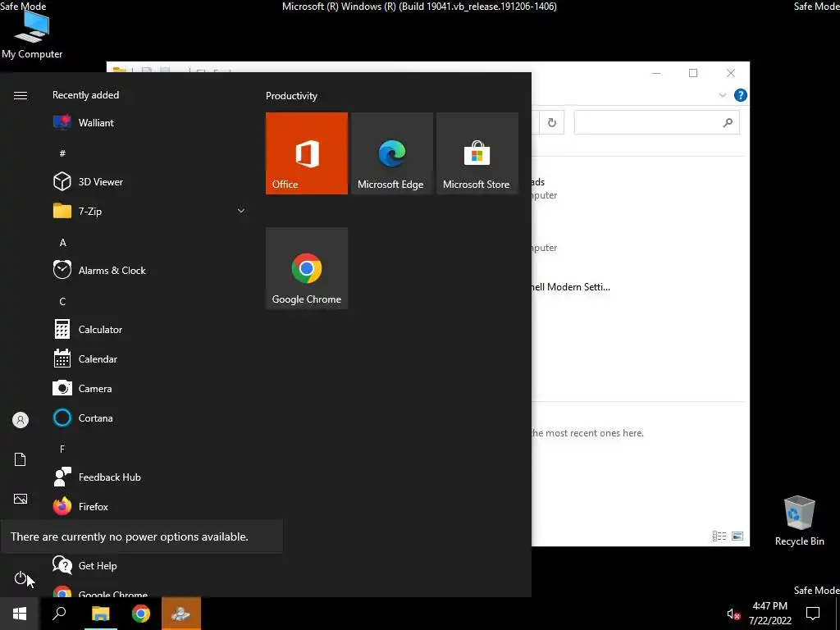Click the Recently added heading

coord(85,95)
